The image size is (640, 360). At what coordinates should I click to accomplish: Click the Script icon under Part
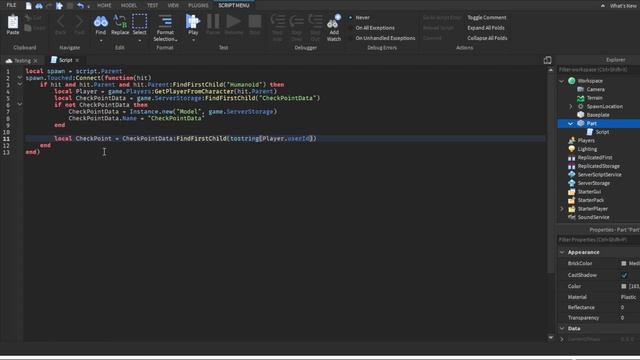[x=590, y=132]
